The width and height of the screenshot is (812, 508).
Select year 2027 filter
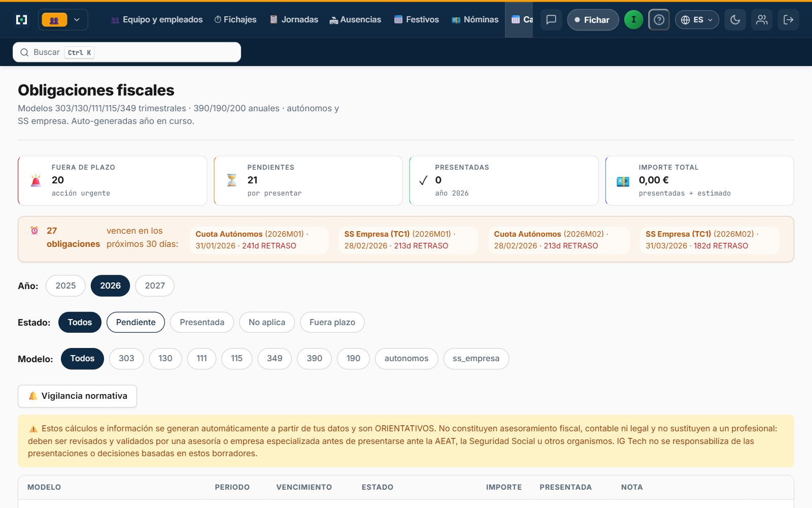155,285
